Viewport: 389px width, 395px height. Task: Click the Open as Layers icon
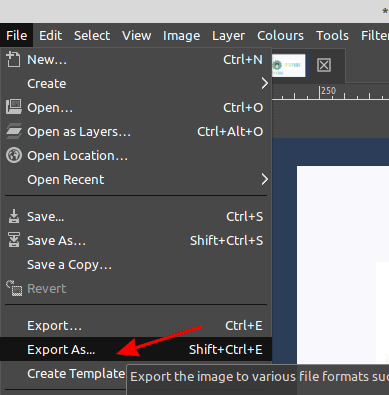pos(14,131)
